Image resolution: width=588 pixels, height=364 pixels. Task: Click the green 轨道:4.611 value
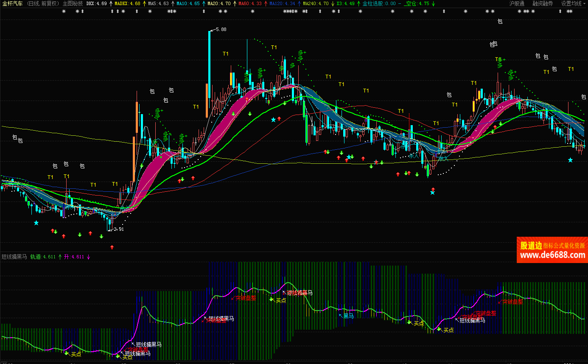click(x=43, y=257)
